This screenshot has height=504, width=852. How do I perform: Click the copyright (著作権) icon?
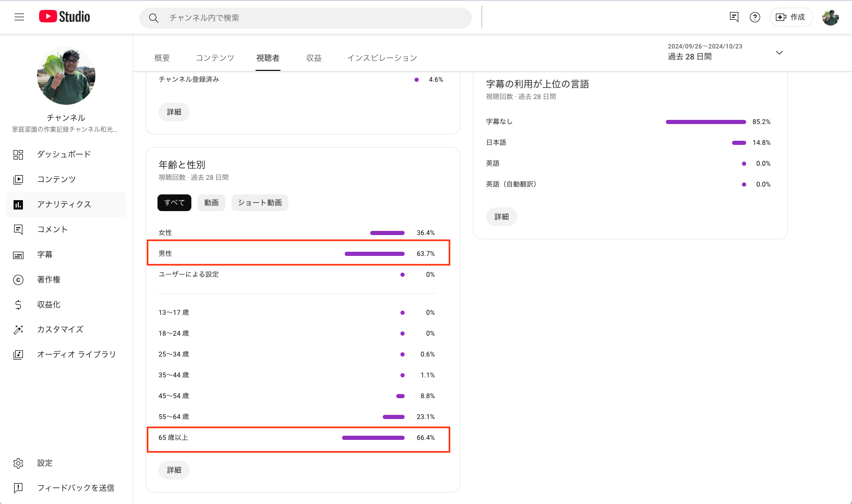(18, 280)
